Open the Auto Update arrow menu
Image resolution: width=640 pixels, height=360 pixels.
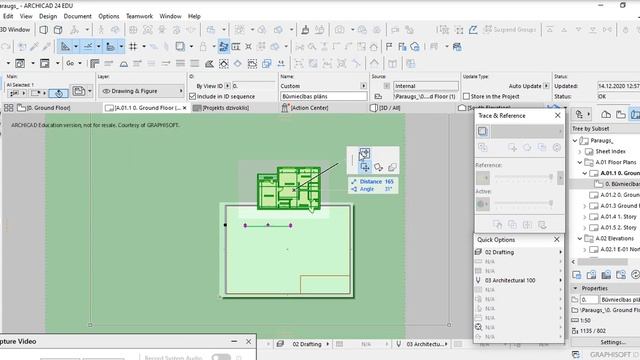(x=546, y=86)
